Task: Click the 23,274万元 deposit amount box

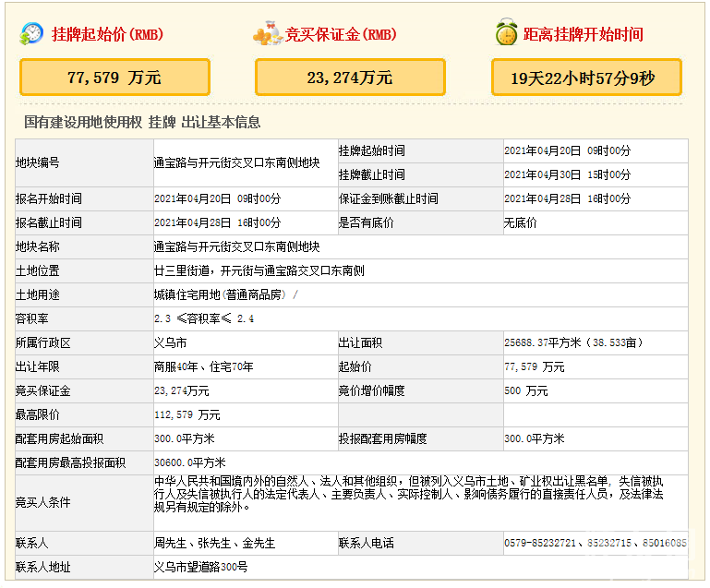Action: [350, 78]
